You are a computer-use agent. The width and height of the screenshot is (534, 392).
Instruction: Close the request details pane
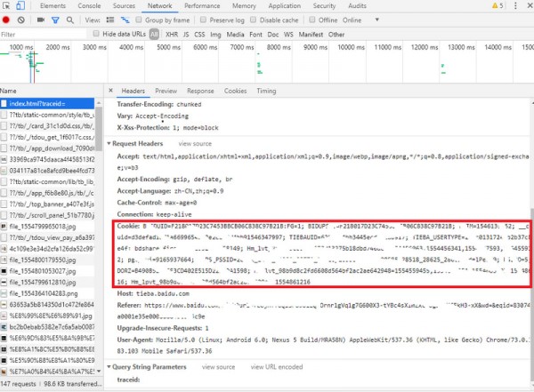coord(110,91)
